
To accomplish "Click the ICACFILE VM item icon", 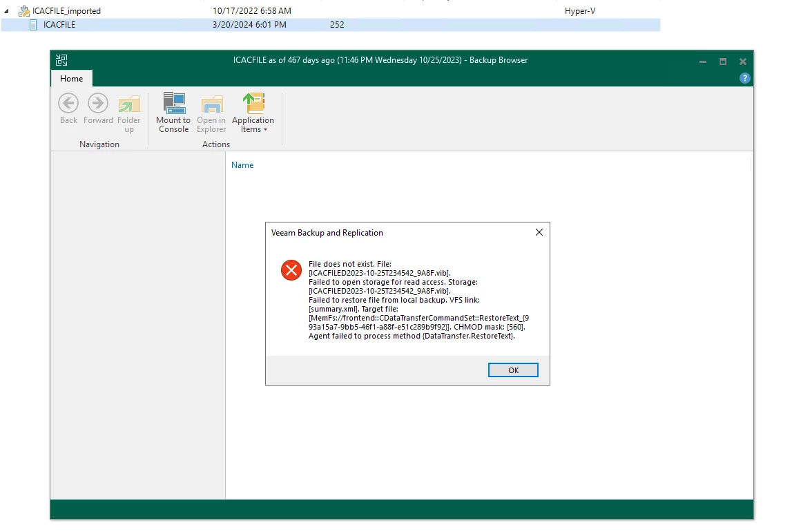I will [33, 24].
